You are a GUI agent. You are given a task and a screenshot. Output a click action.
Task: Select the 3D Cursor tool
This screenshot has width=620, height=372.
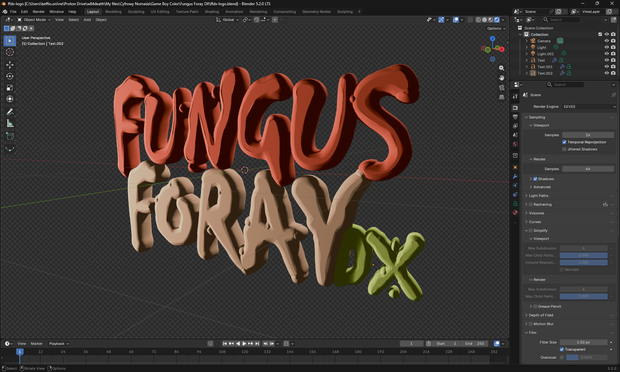10,52
